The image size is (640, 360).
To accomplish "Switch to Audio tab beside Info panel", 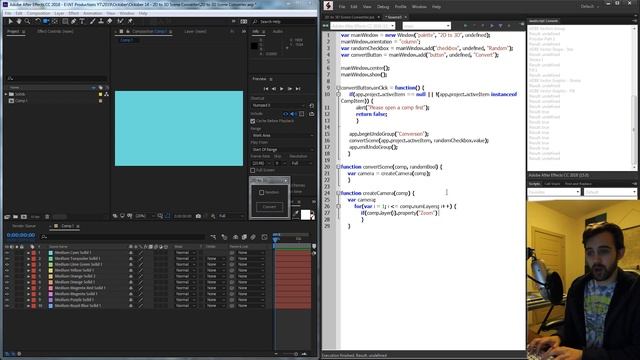I will (278, 31).
